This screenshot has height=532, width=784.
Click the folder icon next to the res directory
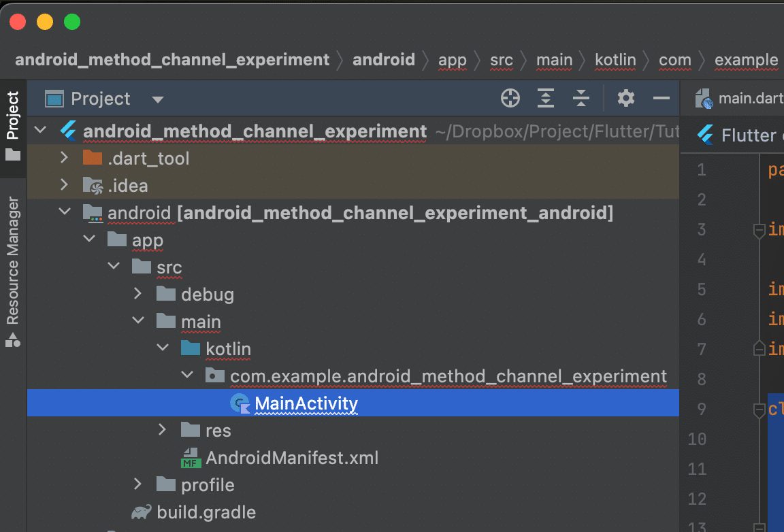189,430
